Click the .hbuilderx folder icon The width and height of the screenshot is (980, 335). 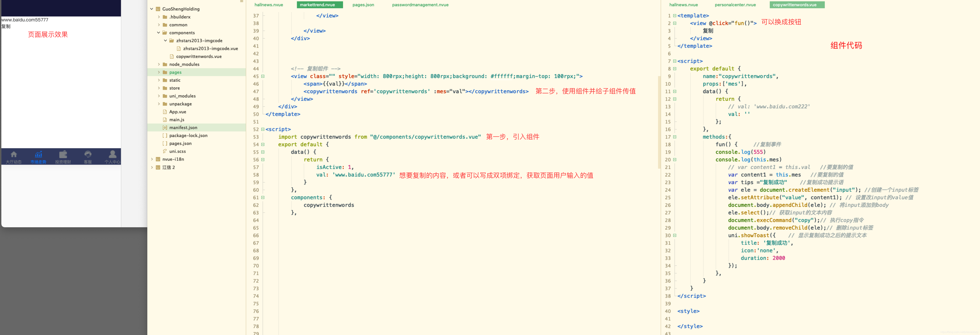pyautogui.click(x=165, y=17)
